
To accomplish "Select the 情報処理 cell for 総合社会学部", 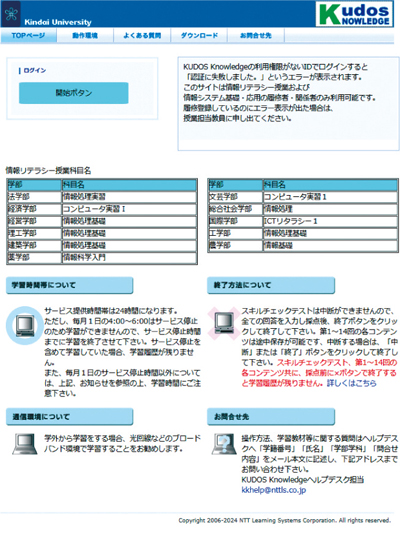I will (330, 209).
